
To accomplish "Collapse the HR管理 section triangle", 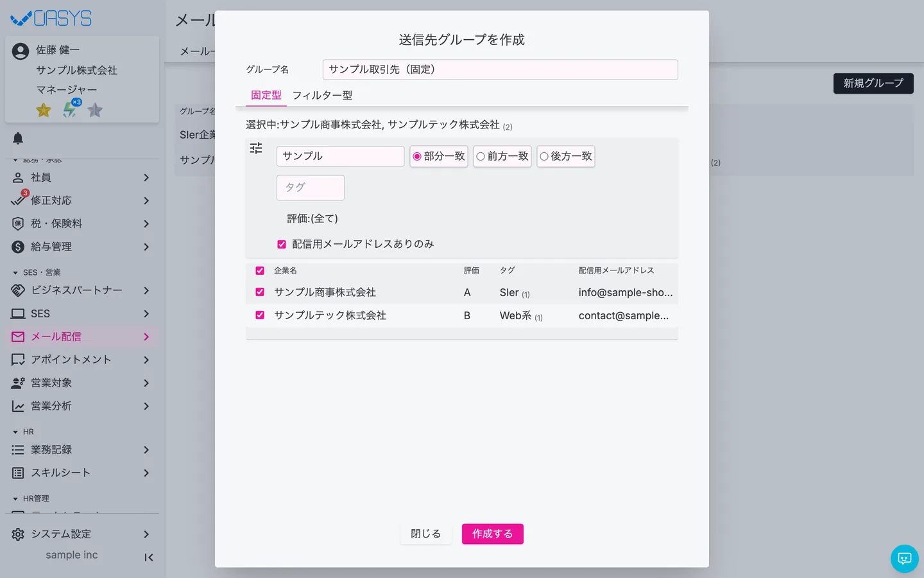I will (x=15, y=499).
